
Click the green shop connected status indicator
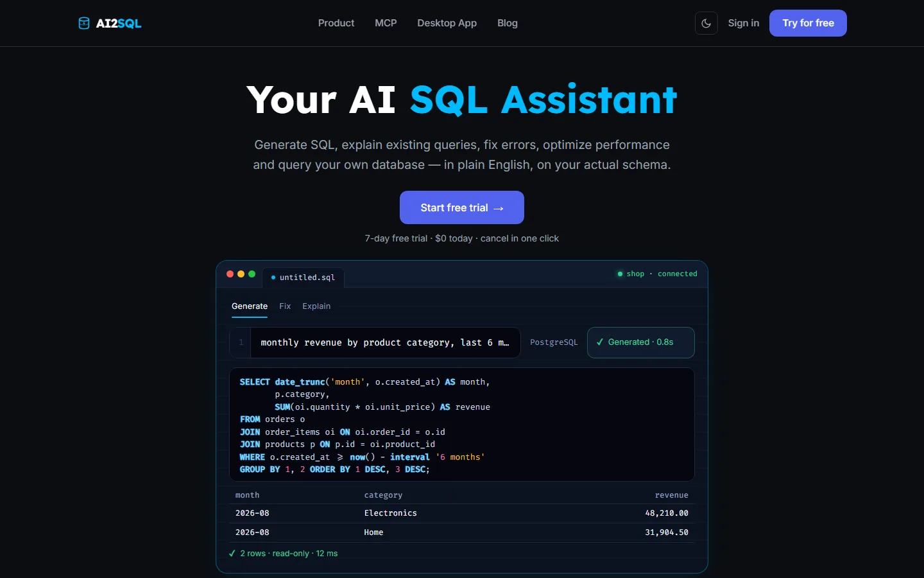coord(657,274)
